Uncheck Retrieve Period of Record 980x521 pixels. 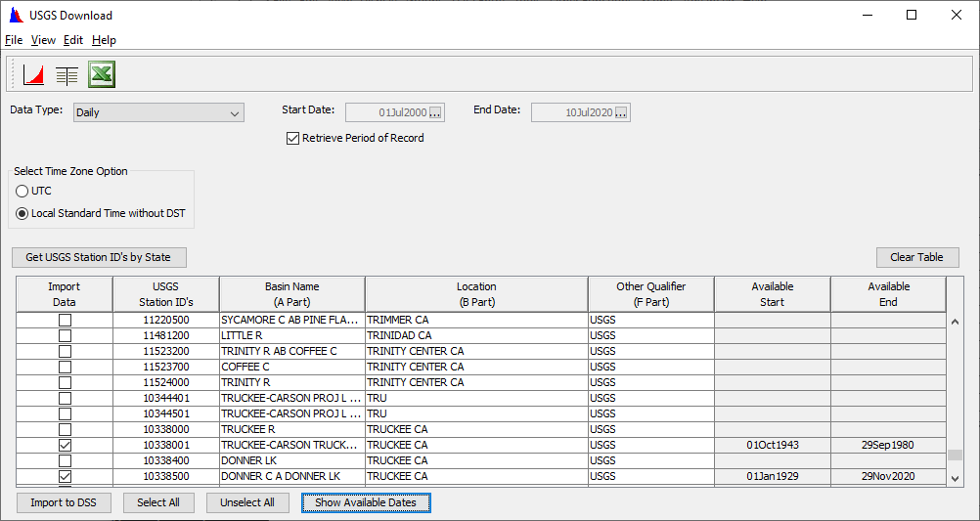(x=292, y=139)
